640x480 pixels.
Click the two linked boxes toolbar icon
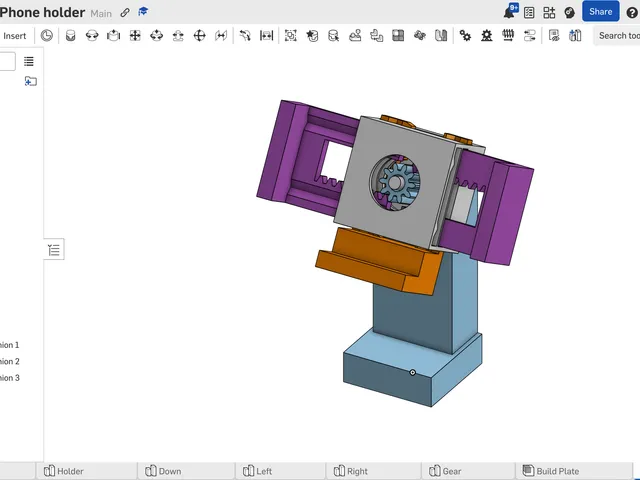click(376, 36)
